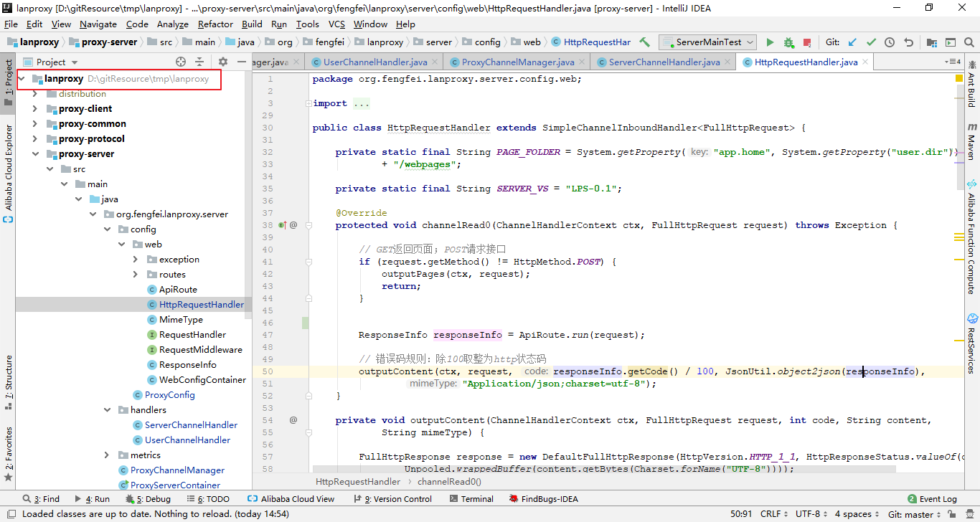This screenshot has width=980, height=522.
Task: Expand the proxy-client module
Action: (x=35, y=109)
